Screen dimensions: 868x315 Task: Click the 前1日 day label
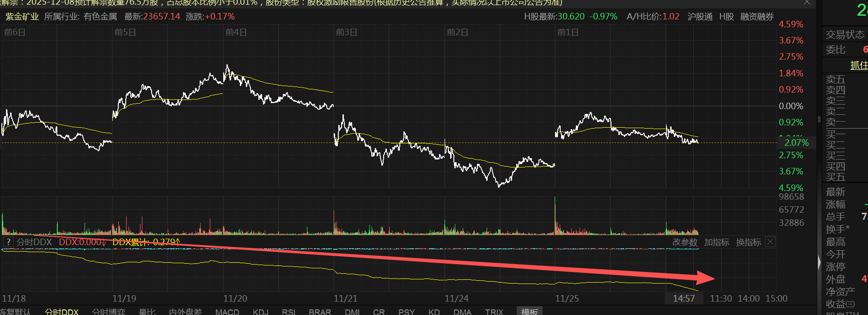coord(568,32)
